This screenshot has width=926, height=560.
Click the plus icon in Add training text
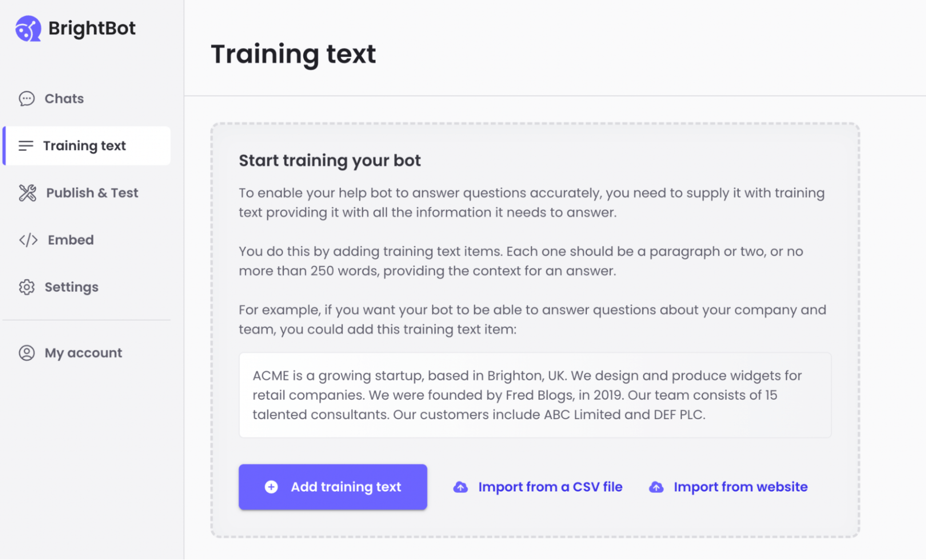(271, 487)
